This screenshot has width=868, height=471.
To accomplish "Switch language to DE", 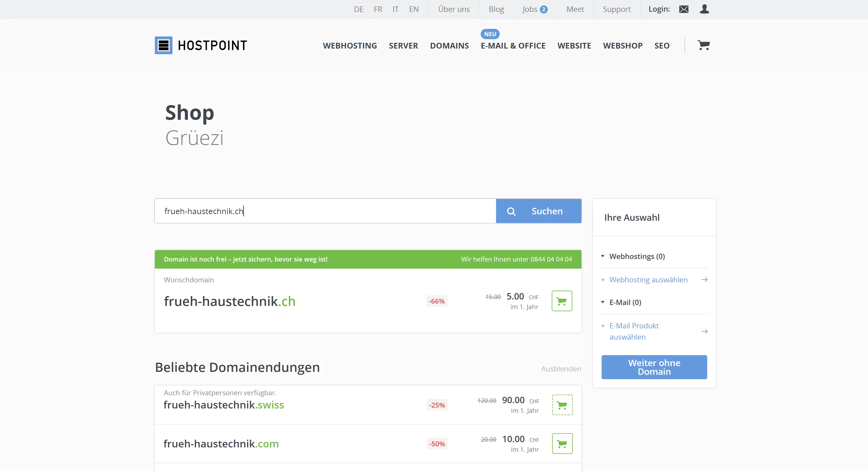I will pyautogui.click(x=358, y=9).
